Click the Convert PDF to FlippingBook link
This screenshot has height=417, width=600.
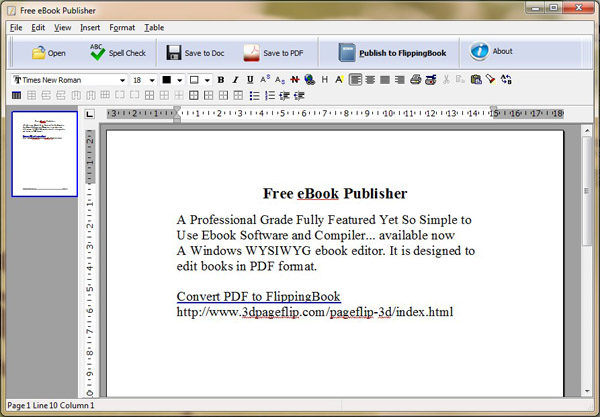click(258, 296)
